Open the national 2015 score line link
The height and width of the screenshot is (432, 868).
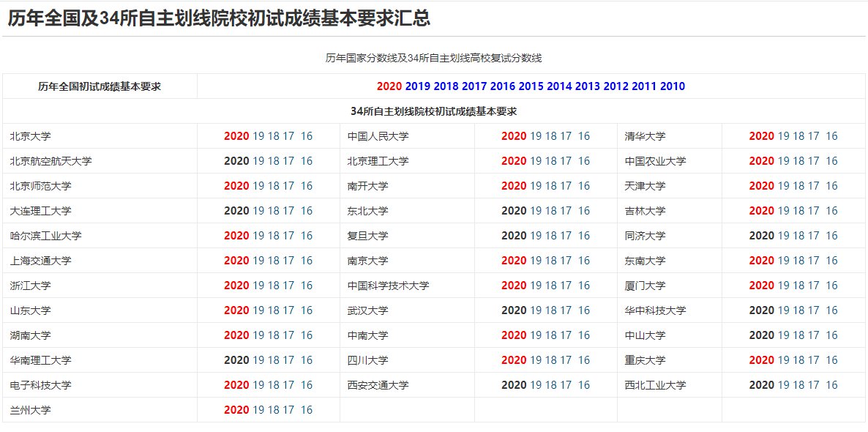(x=531, y=86)
